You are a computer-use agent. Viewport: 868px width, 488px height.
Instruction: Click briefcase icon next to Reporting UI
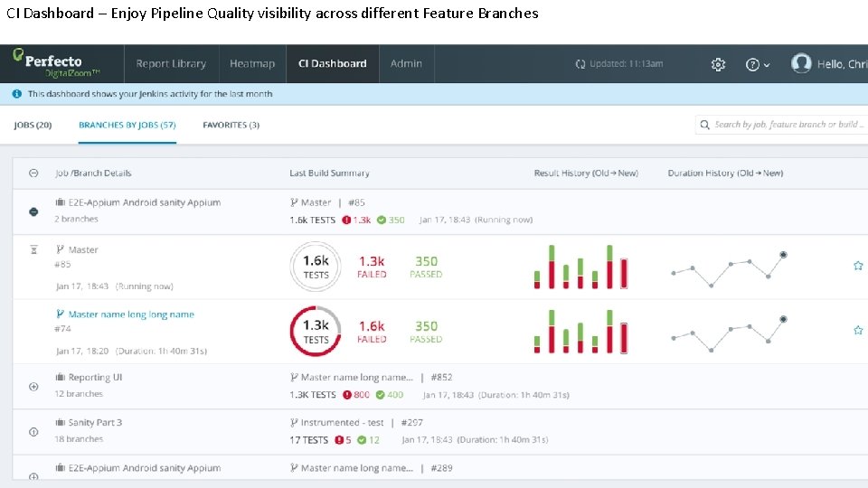coord(60,377)
